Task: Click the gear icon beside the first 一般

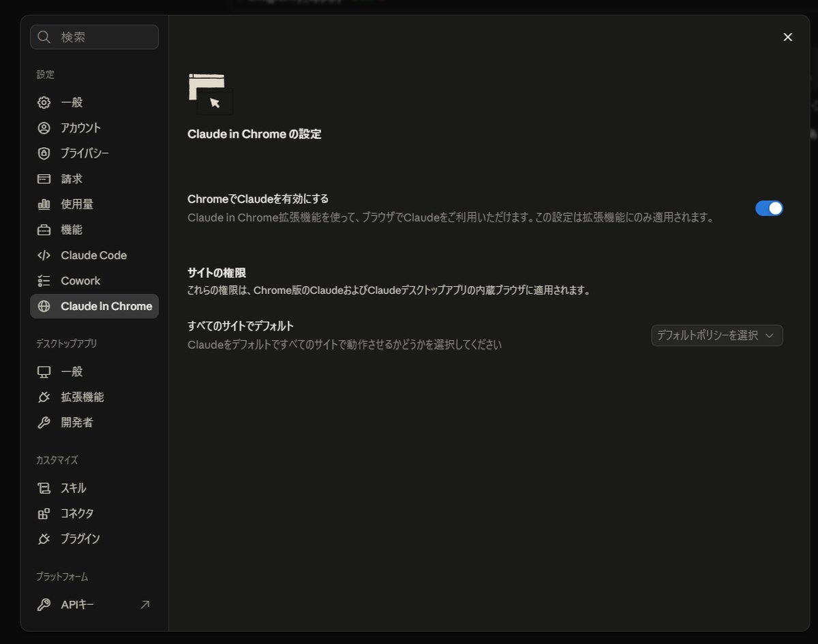Action: [44, 102]
